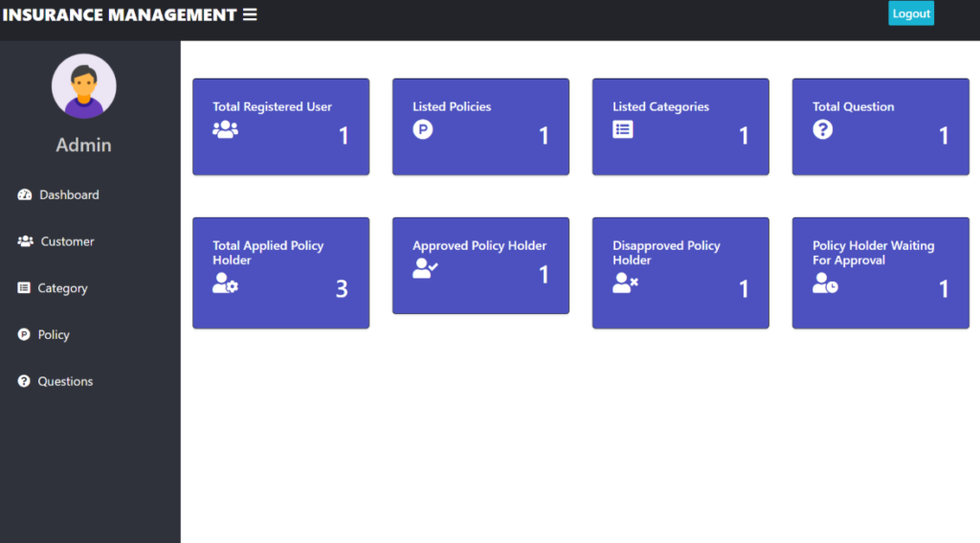Click the user-clock icon on Waiting For Approval card

point(825,283)
